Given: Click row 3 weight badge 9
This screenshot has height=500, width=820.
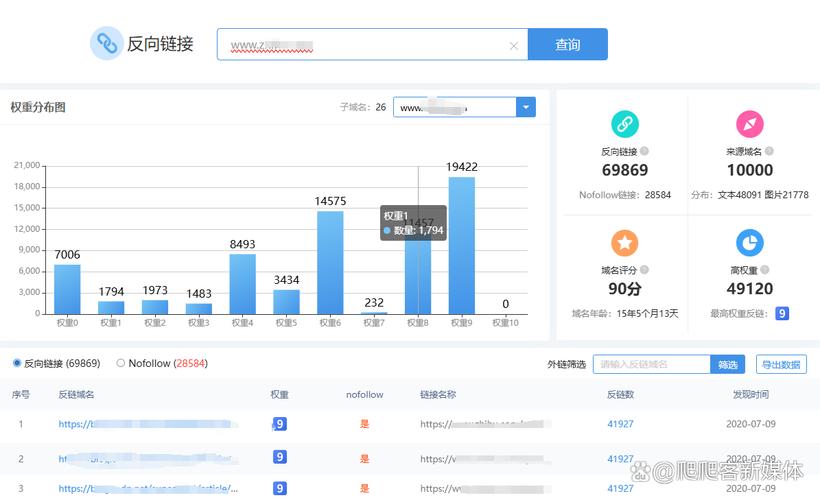Looking at the screenshot, I should coord(280,488).
